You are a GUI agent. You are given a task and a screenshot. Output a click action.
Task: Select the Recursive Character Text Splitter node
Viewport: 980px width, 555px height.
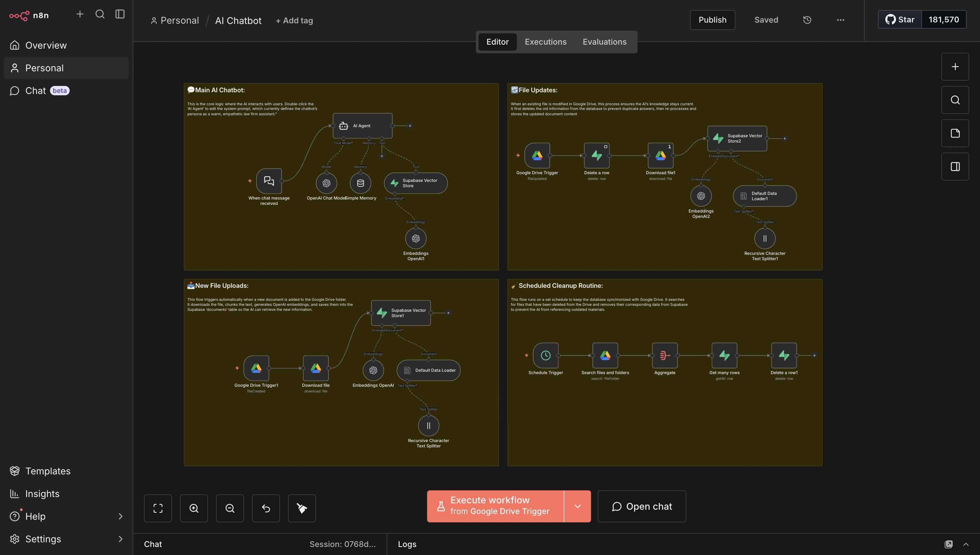tap(428, 425)
